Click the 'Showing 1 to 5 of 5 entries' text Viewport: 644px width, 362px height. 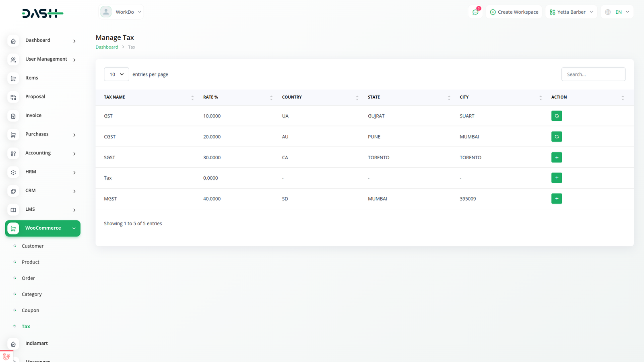click(133, 224)
